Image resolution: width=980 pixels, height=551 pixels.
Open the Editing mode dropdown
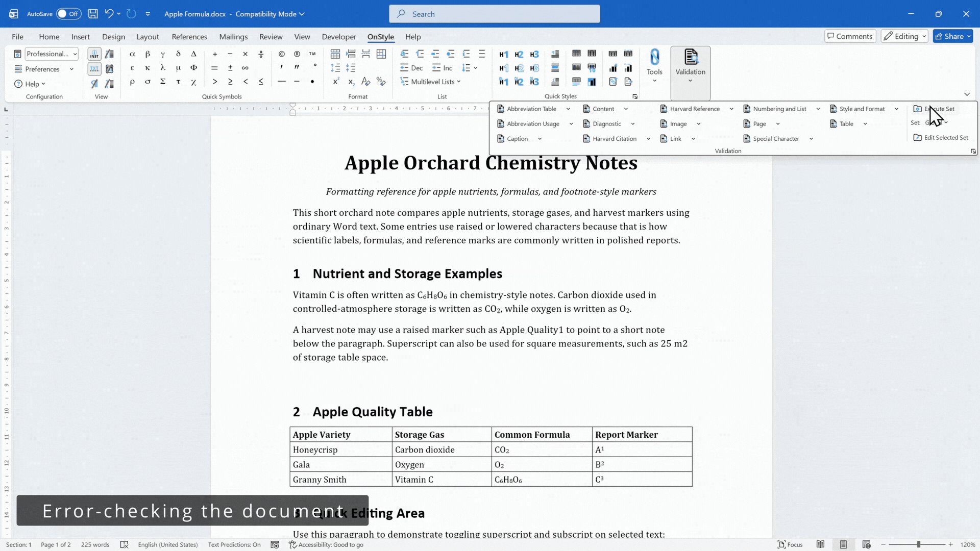[x=904, y=36]
